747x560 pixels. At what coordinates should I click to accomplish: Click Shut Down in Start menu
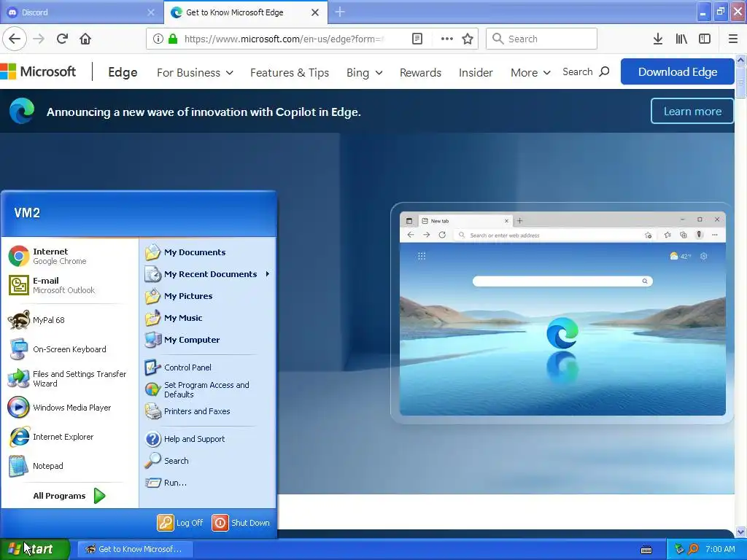click(241, 522)
